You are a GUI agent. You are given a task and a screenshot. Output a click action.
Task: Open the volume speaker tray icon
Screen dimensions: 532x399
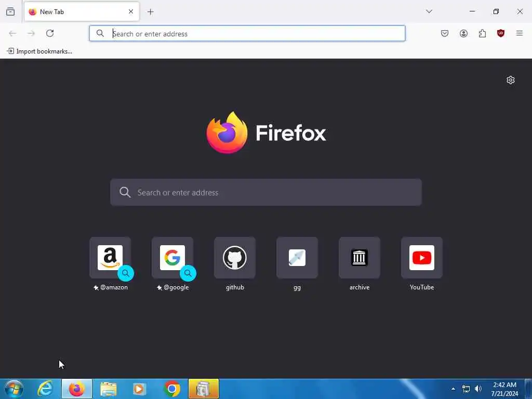coord(478,389)
